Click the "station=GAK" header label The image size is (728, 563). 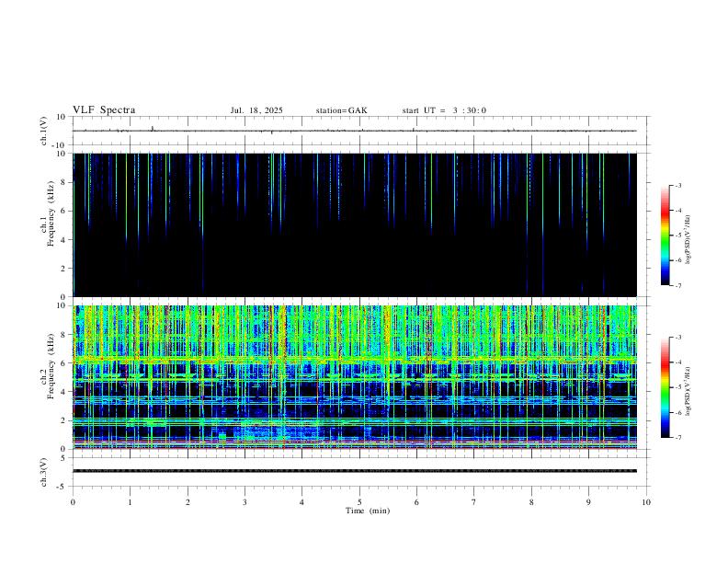point(341,110)
